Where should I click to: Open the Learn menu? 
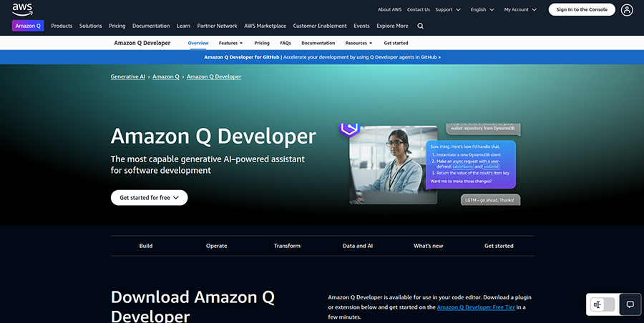point(183,26)
